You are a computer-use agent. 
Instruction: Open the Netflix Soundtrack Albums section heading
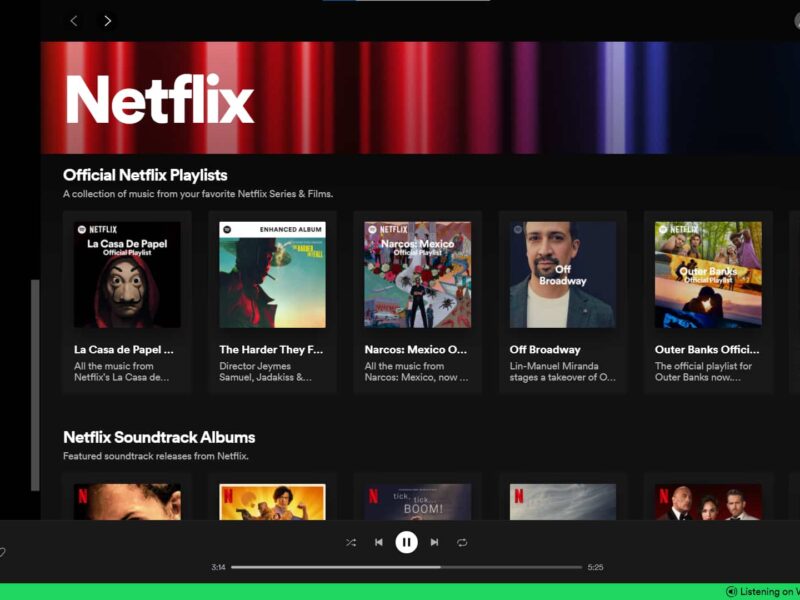pos(158,437)
